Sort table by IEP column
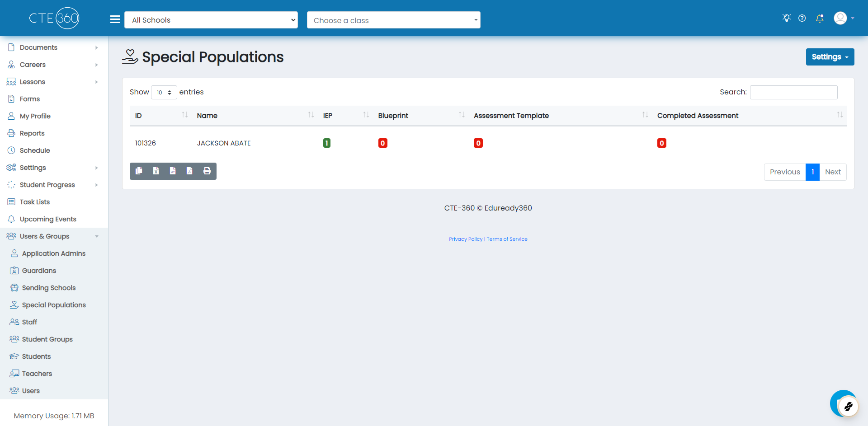 coord(345,116)
